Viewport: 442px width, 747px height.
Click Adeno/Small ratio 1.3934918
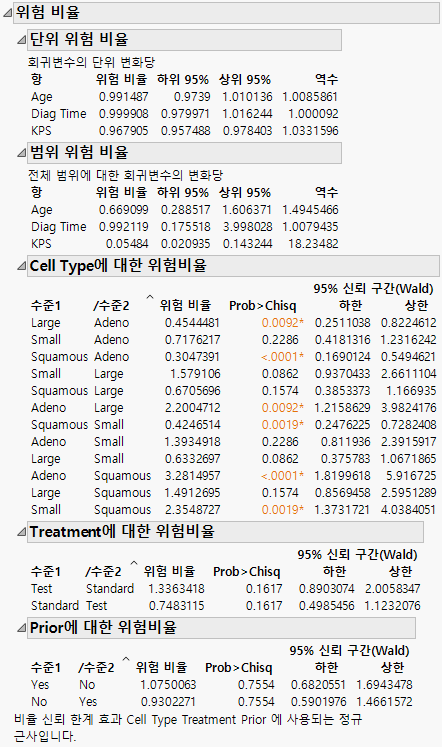(192, 442)
